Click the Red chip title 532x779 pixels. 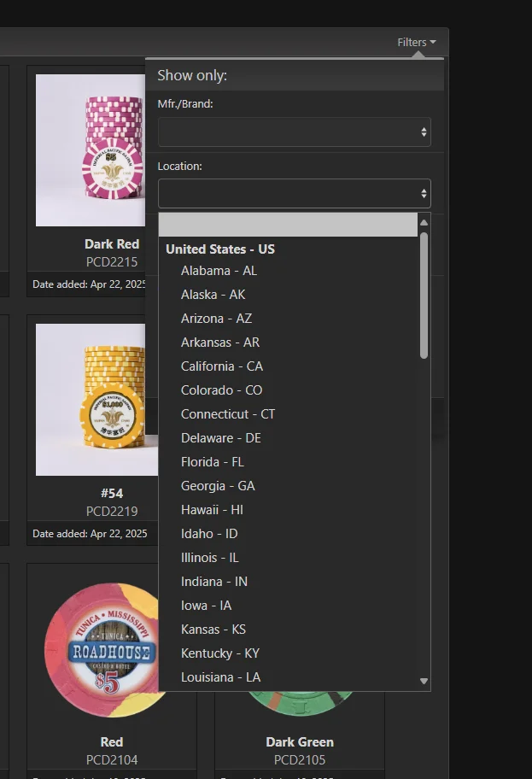(112, 741)
